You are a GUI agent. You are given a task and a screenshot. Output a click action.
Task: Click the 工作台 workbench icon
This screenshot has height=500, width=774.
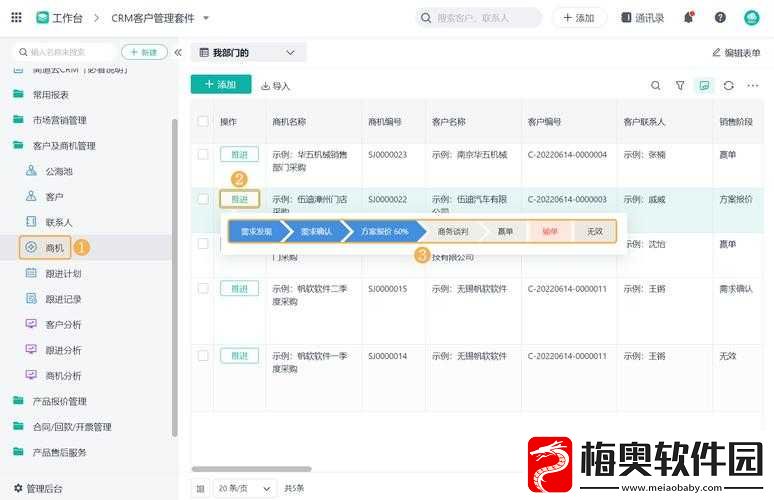(x=42, y=18)
